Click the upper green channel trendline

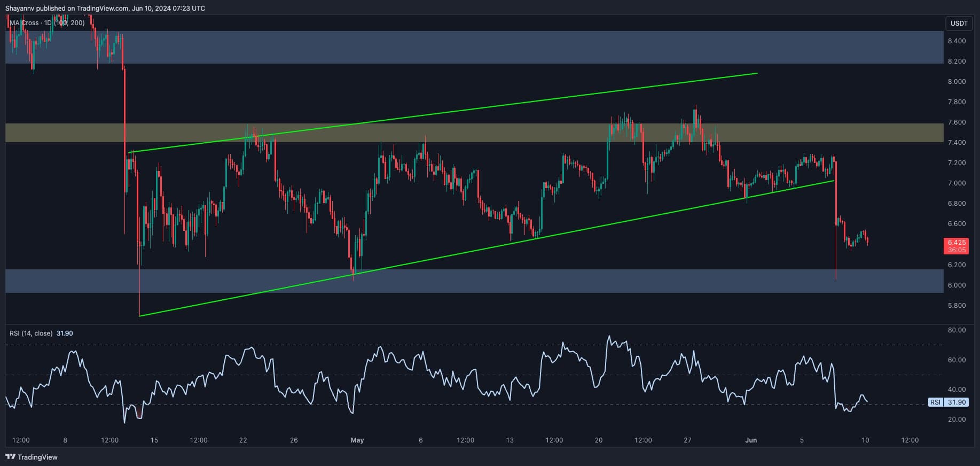click(x=443, y=113)
